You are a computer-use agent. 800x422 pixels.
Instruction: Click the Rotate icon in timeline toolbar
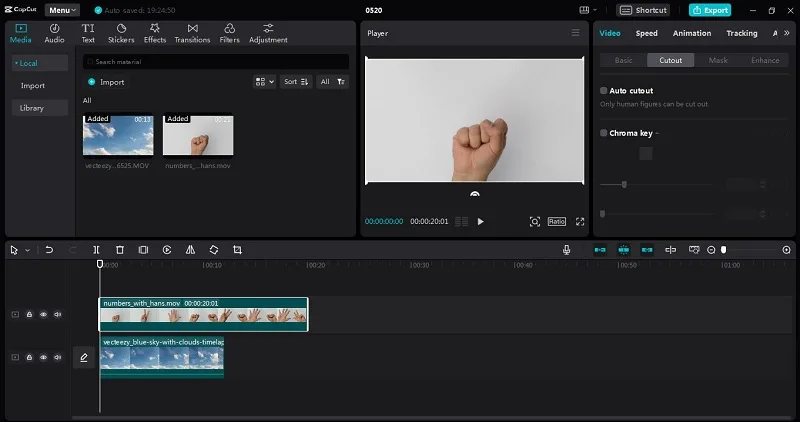point(214,250)
